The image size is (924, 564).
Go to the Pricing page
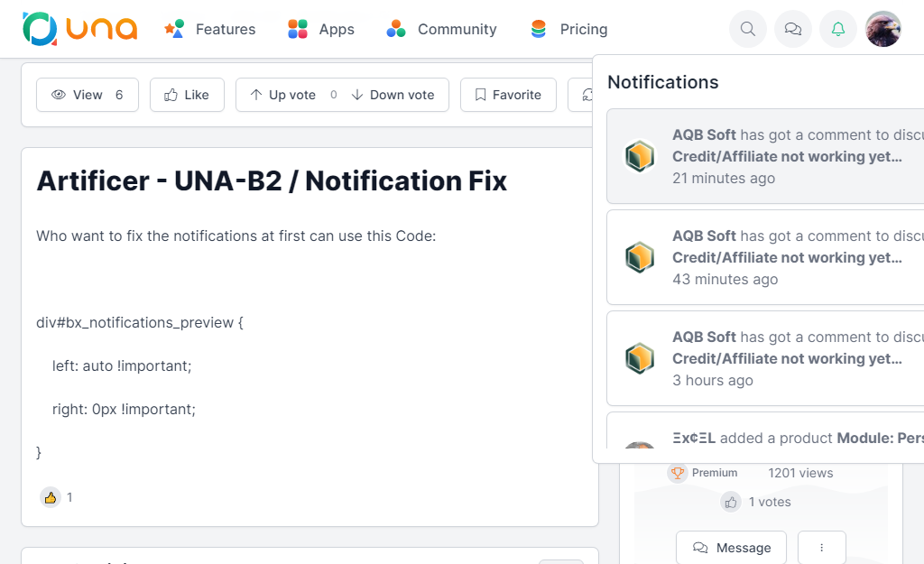click(x=568, y=29)
